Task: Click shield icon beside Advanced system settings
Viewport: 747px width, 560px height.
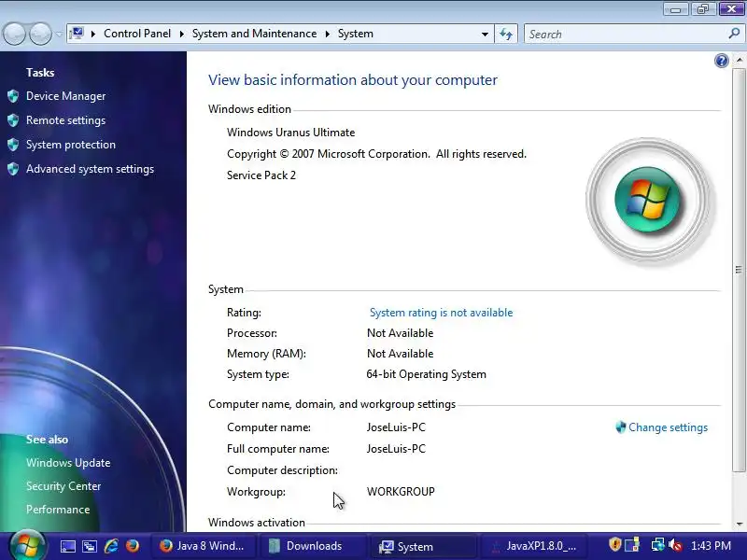Action: [x=13, y=169]
